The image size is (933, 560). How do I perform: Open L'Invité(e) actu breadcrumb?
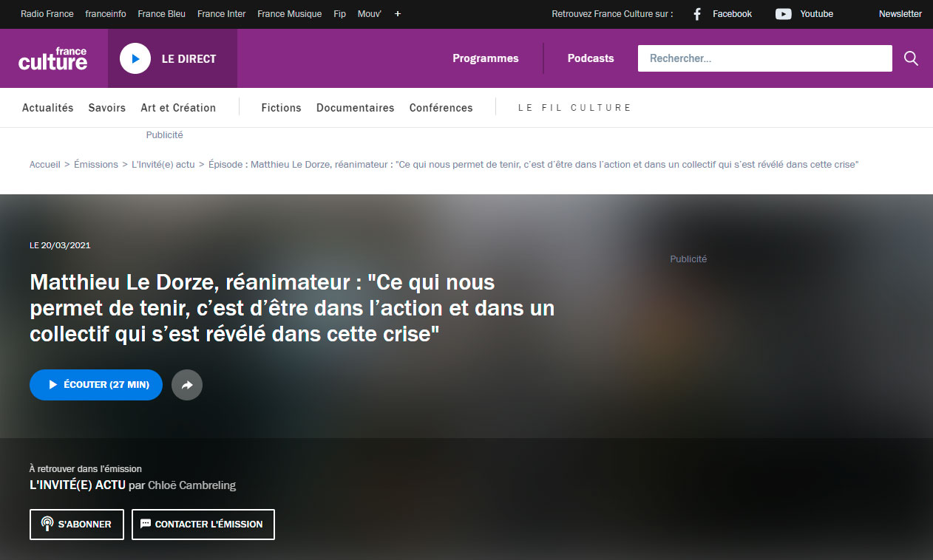163,165
